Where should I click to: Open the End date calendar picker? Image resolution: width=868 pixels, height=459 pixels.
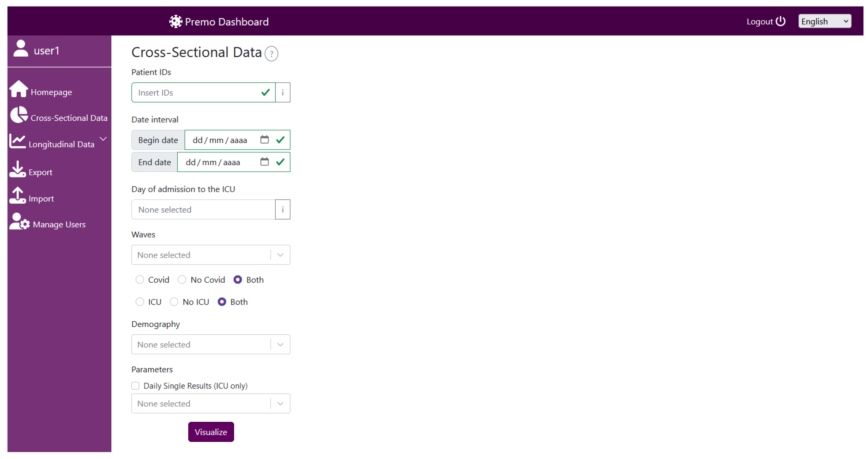pyautogui.click(x=264, y=162)
